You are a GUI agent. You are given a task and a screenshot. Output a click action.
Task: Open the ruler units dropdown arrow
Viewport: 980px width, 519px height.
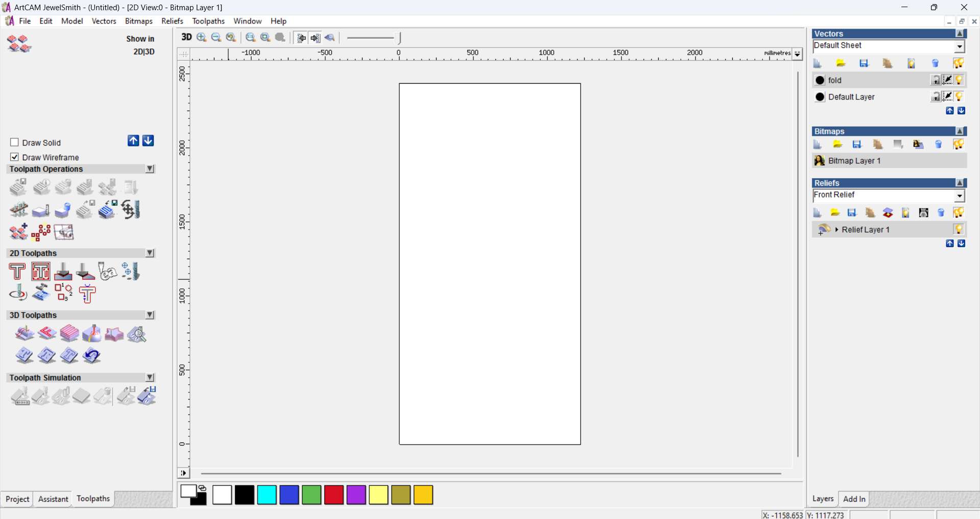tap(798, 54)
